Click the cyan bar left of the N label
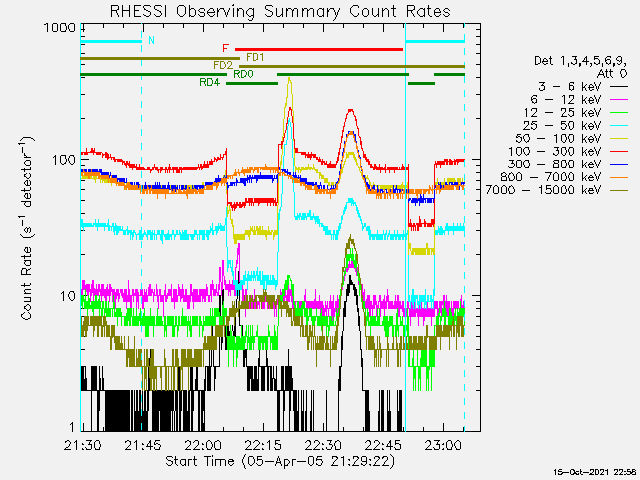 click(x=111, y=41)
